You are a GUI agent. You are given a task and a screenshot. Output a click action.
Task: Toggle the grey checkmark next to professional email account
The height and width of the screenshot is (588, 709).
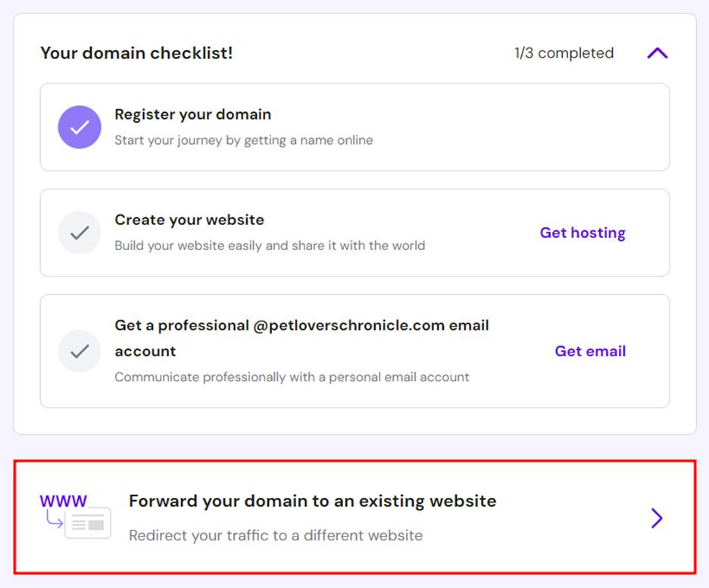80,351
